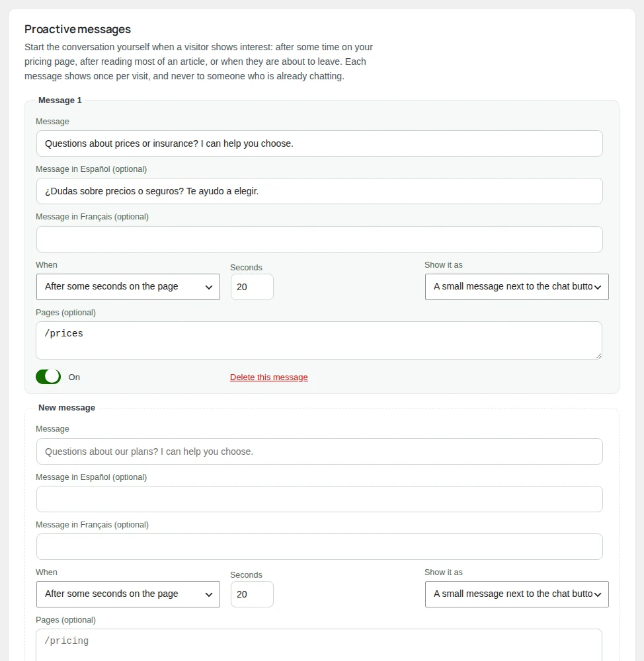Open Message 1 When dropdown
Viewport: 644px width, 661px height.
pos(128,287)
